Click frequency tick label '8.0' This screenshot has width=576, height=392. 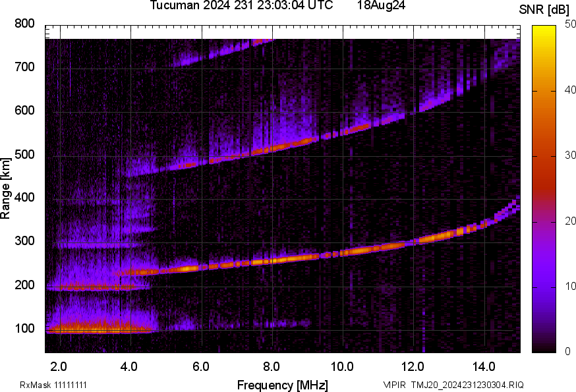pyautogui.click(x=272, y=366)
